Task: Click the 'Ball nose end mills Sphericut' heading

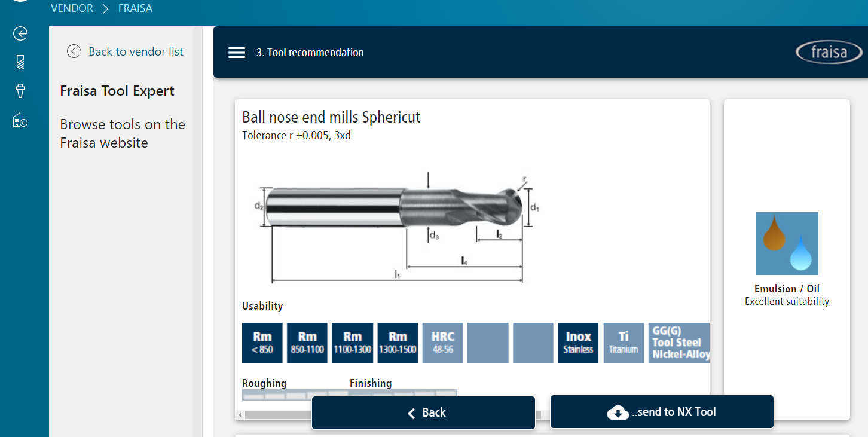Action: tap(331, 117)
